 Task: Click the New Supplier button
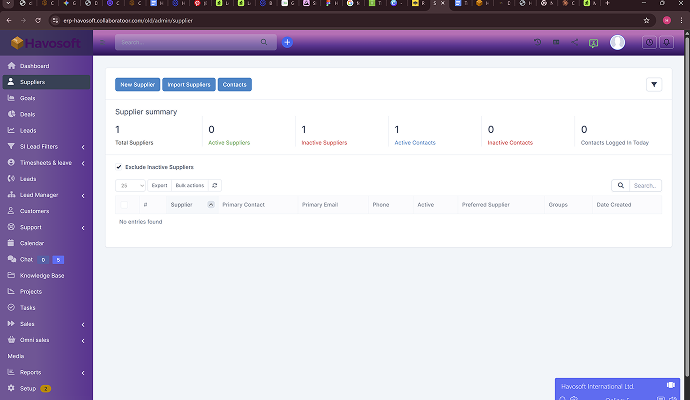click(x=137, y=85)
